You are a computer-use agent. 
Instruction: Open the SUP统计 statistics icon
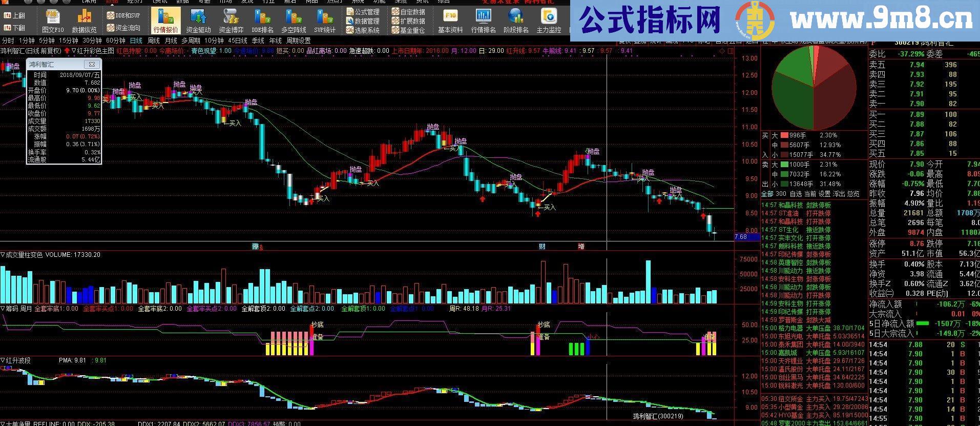click(325, 21)
